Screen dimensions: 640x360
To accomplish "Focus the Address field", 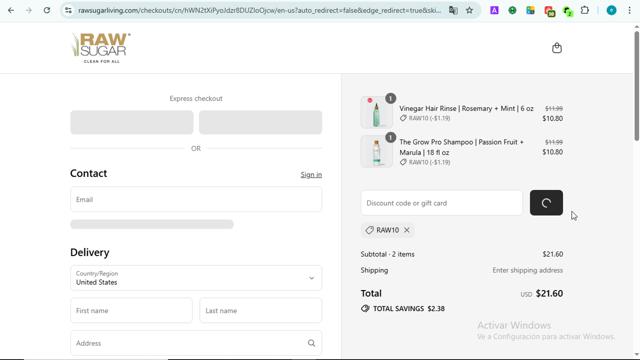I will [x=196, y=343].
